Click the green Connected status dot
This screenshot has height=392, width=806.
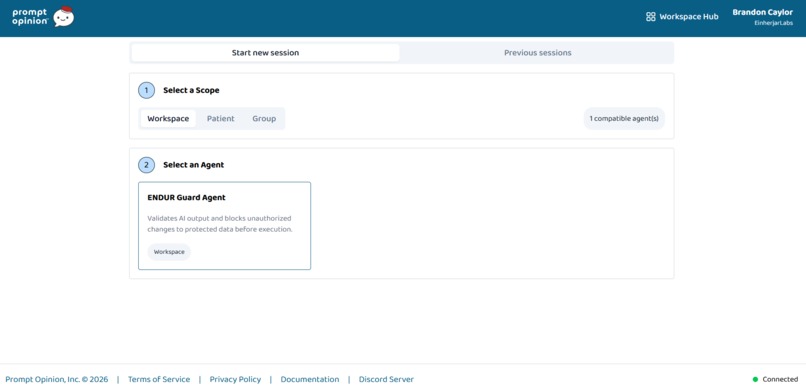[755, 380]
